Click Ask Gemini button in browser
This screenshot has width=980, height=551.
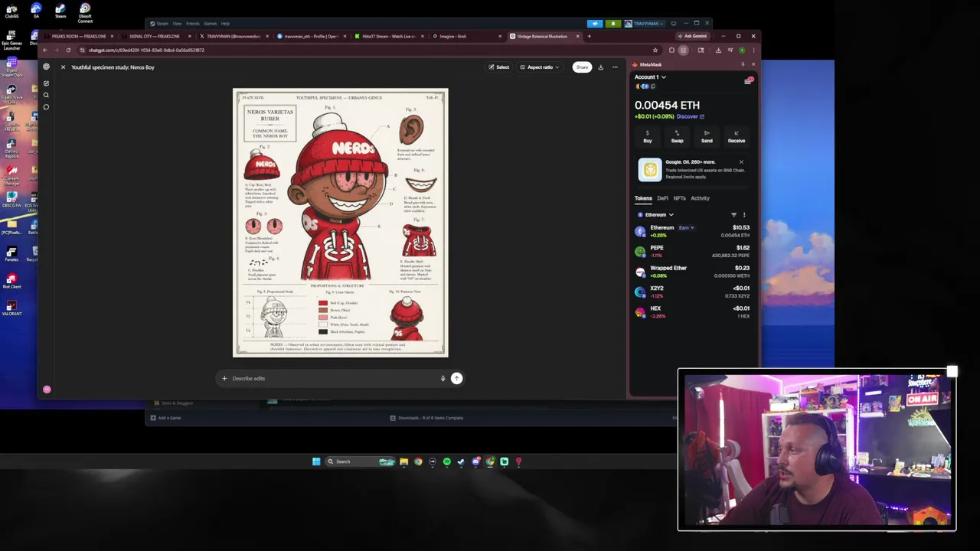point(692,36)
